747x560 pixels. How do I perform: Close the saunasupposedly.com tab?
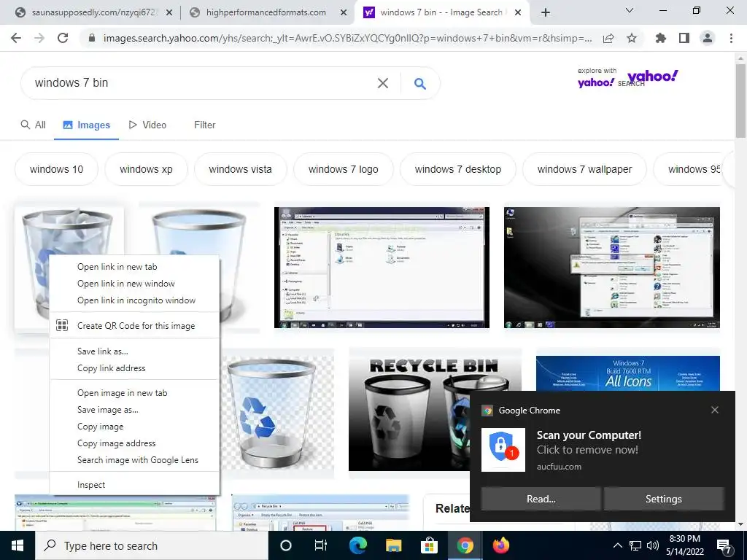(x=169, y=13)
